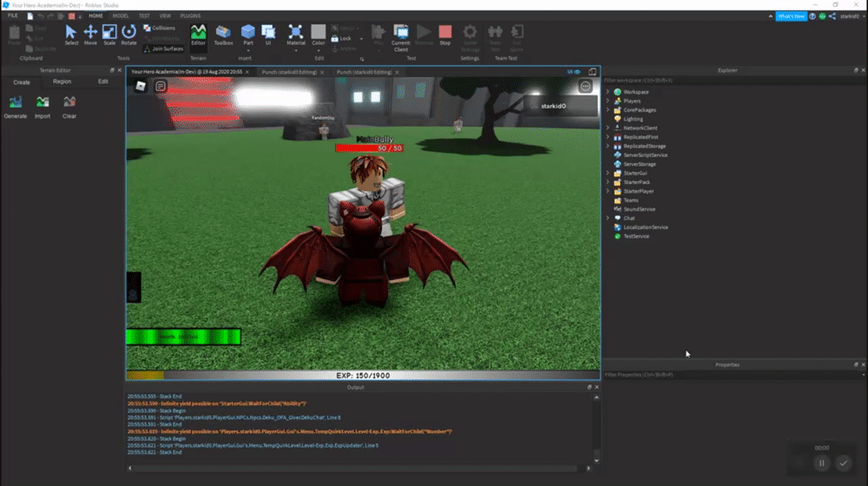Toggle the Collisions option
Image resolution: width=868 pixels, height=486 pixels.
point(160,28)
